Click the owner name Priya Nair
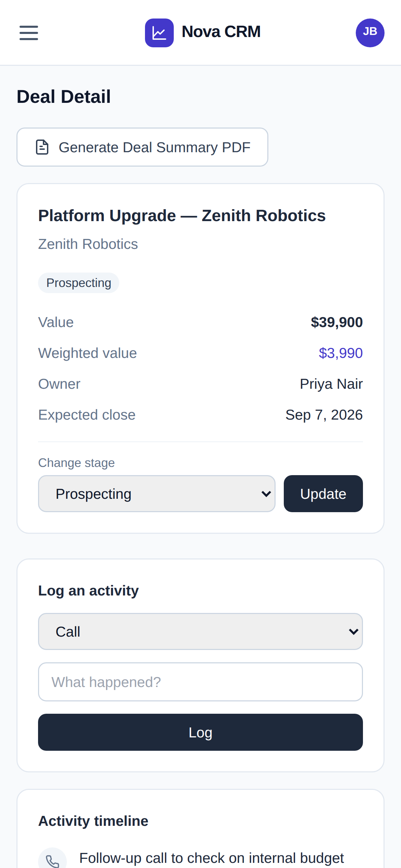The width and height of the screenshot is (401, 868). click(x=331, y=384)
